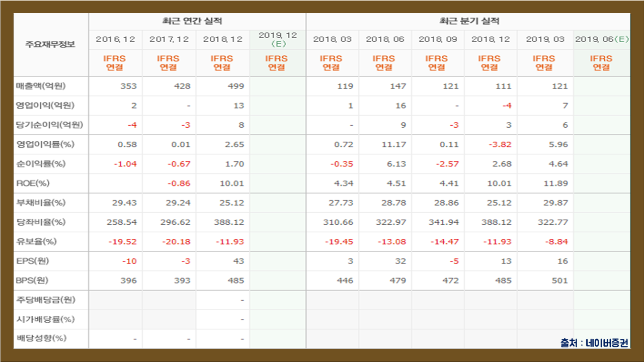Click the 시가배당률(%) row label
Viewport: 644px width, 362px height.
pyautogui.click(x=45, y=320)
